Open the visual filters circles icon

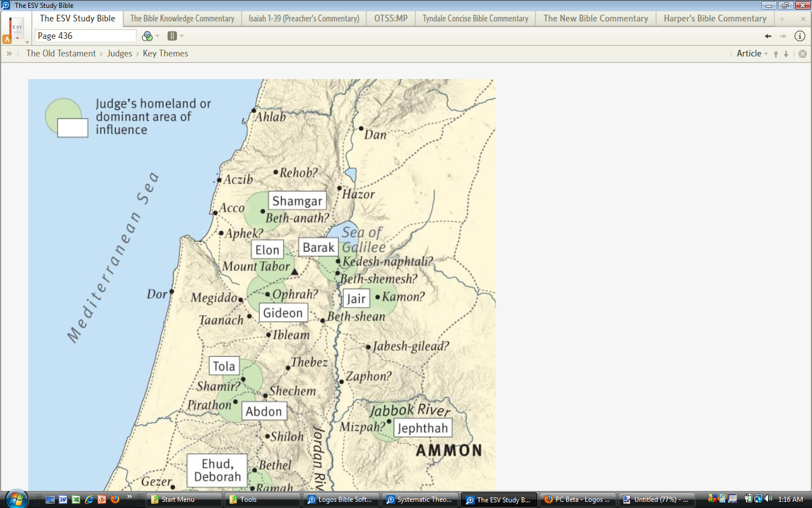pyautogui.click(x=147, y=36)
